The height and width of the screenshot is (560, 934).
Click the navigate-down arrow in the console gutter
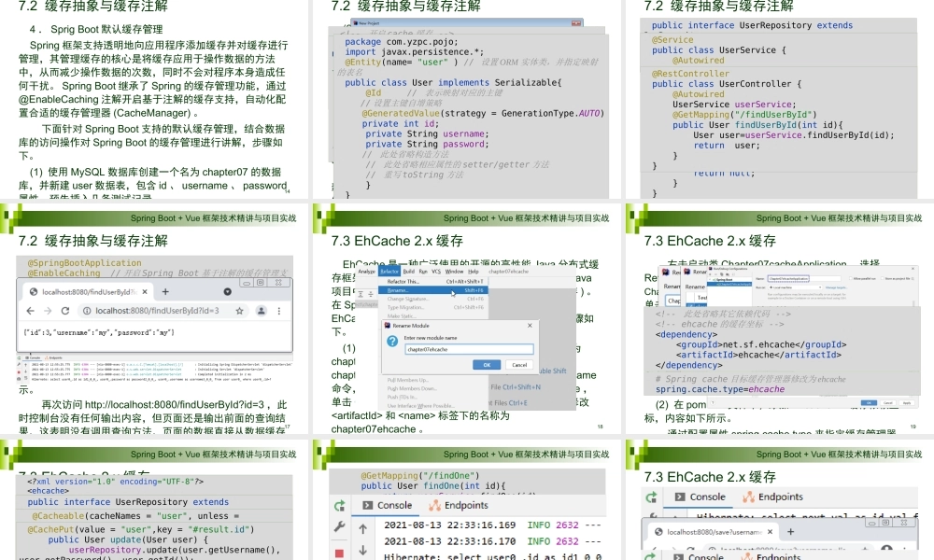coord(363,550)
